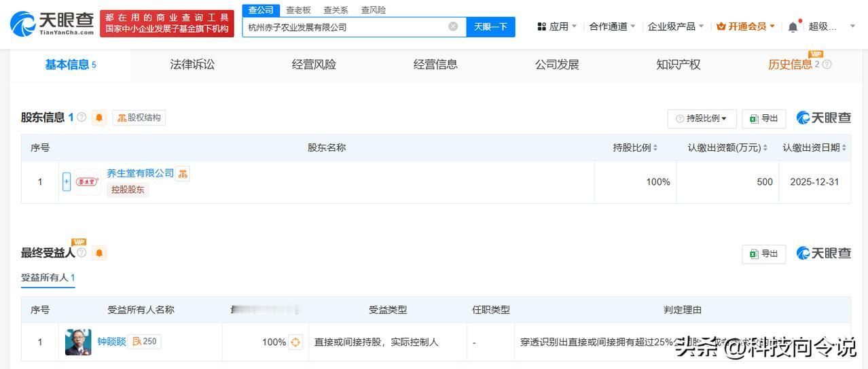Export shareholder info with 导出 button
Image resolution: width=868 pixels, height=369 pixels.
click(x=763, y=118)
